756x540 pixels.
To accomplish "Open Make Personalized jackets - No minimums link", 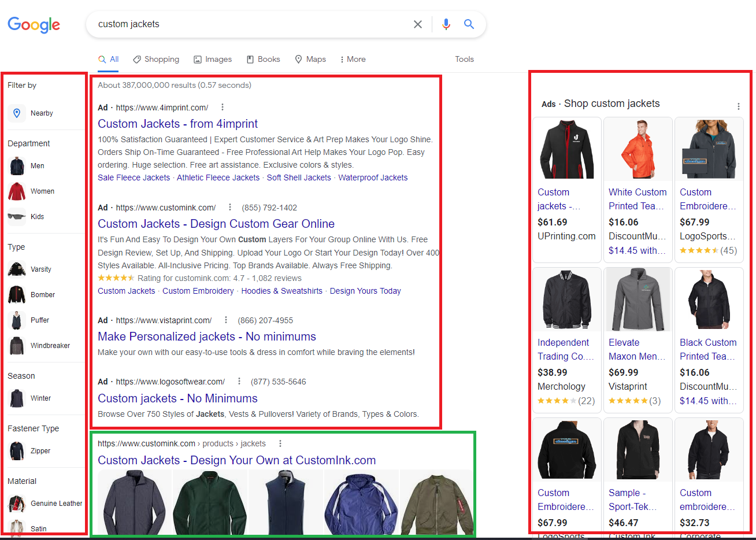I will coord(207,336).
